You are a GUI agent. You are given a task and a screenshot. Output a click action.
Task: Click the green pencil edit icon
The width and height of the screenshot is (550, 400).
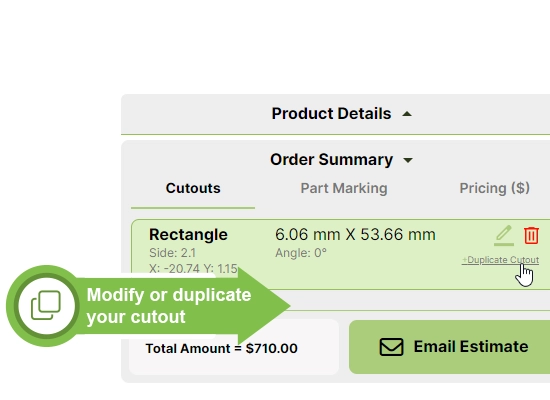point(504,235)
